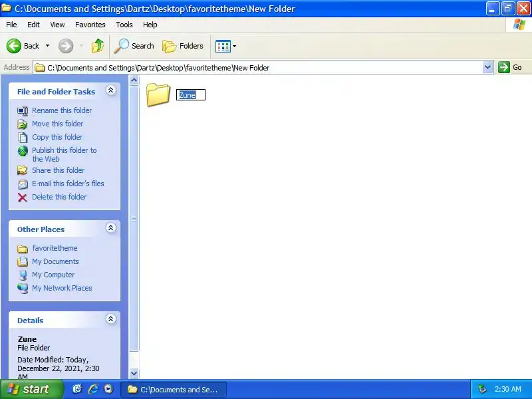Open the Help menu

(150, 25)
